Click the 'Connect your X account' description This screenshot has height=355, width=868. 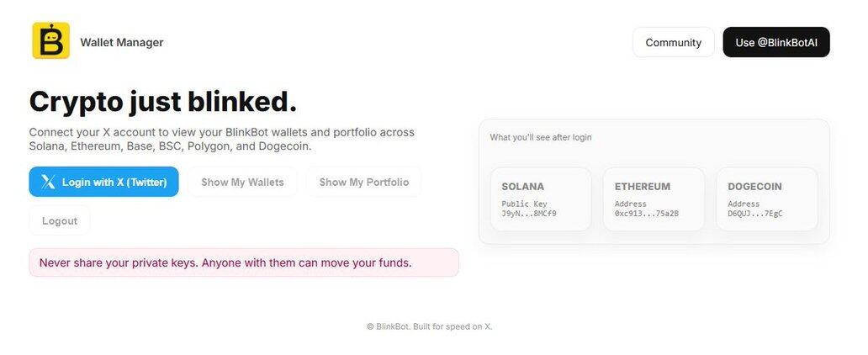pyautogui.click(x=221, y=139)
